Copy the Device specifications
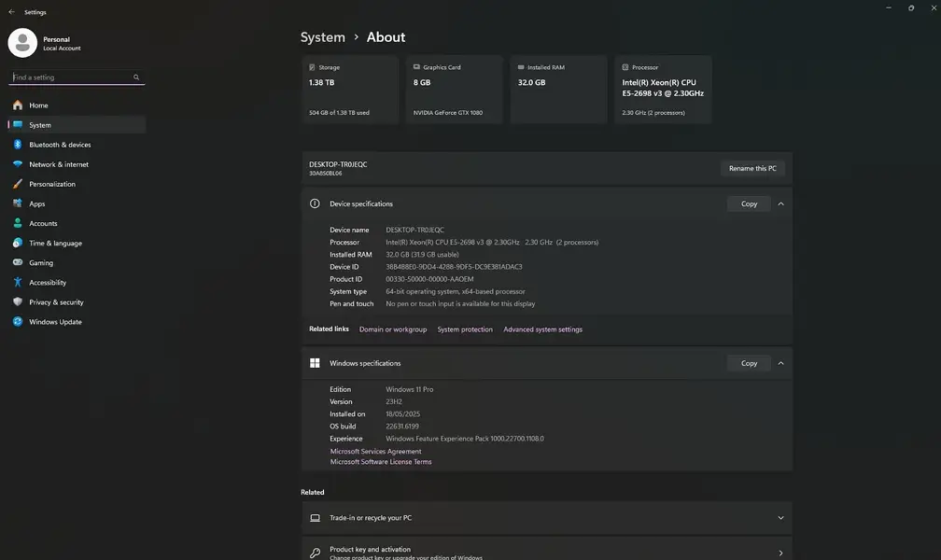This screenshot has width=941, height=560. click(749, 204)
